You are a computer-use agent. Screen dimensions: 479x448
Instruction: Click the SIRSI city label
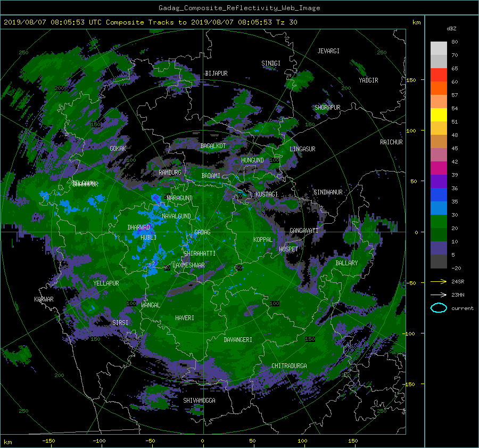click(x=120, y=323)
